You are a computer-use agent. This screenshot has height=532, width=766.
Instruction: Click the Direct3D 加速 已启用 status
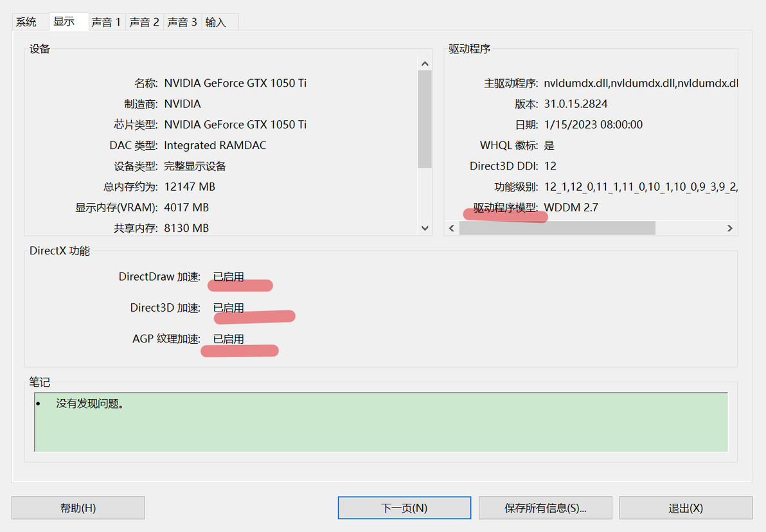tap(229, 308)
